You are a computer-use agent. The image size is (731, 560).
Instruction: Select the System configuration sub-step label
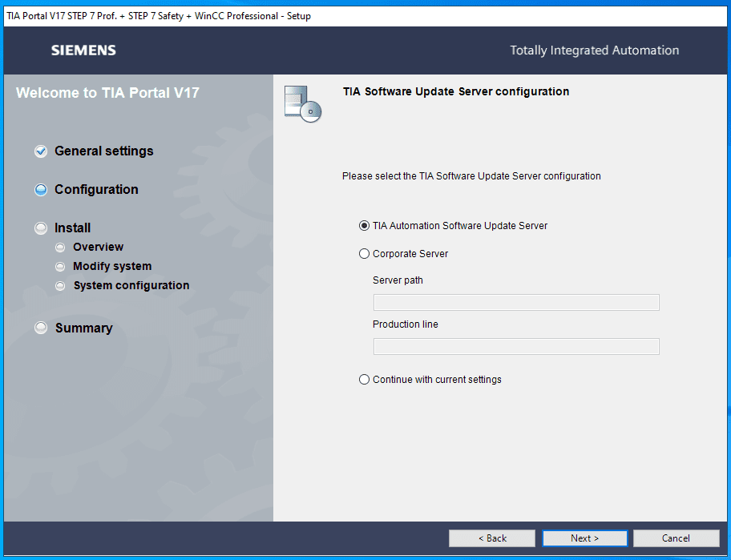131,285
